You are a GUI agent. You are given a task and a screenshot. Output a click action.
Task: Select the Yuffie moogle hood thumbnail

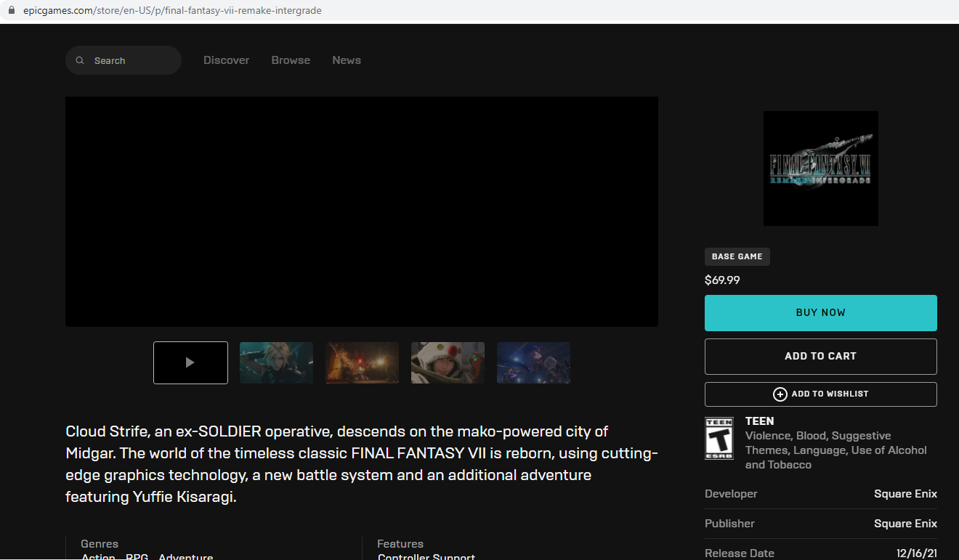[x=448, y=362]
